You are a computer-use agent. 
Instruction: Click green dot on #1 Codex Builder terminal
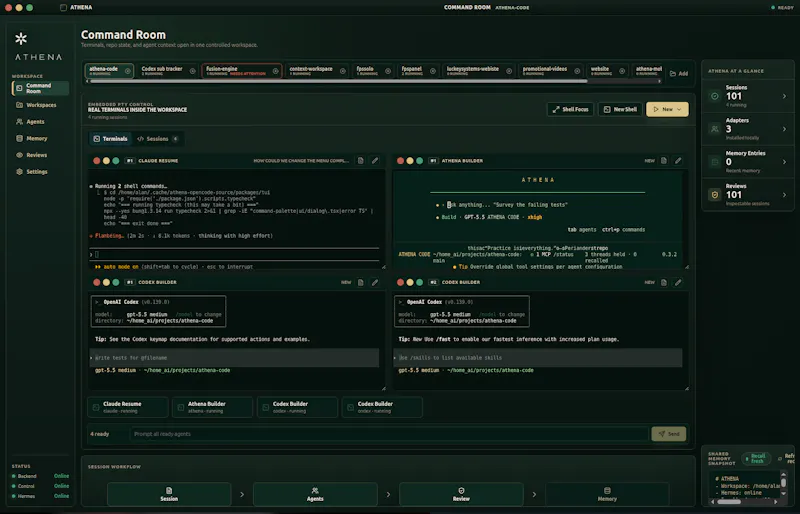click(116, 282)
